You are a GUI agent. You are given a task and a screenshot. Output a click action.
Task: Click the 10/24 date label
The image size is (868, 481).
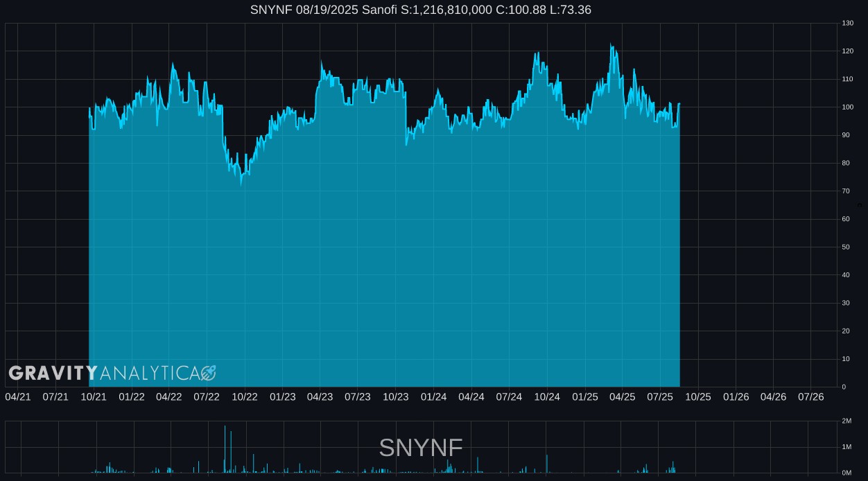[547, 396]
